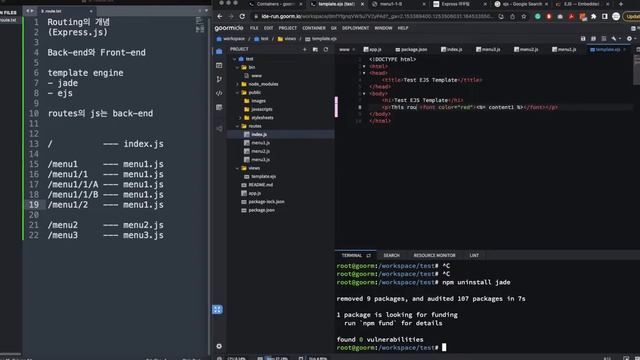Collapse the public folder
Viewport: 640px width, 360px height.
point(238,93)
